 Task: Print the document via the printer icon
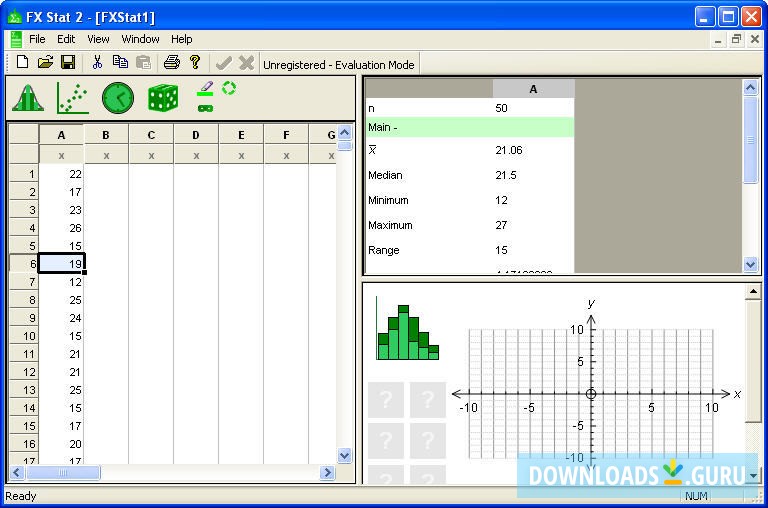tap(171, 62)
